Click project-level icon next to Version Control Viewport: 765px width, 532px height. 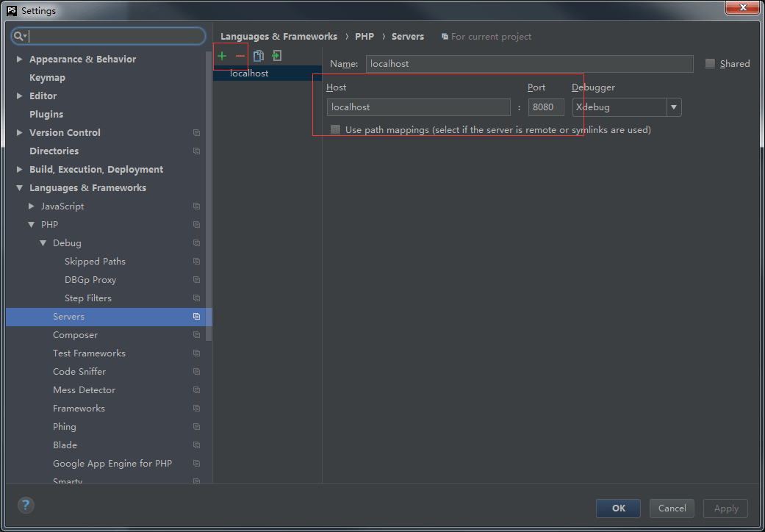[x=197, y=133]
